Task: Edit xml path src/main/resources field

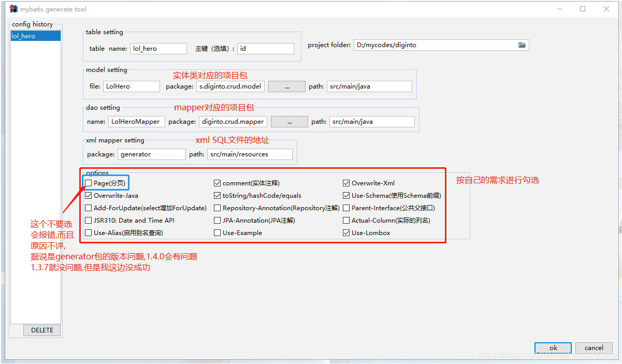Action: tap(250, 154)
